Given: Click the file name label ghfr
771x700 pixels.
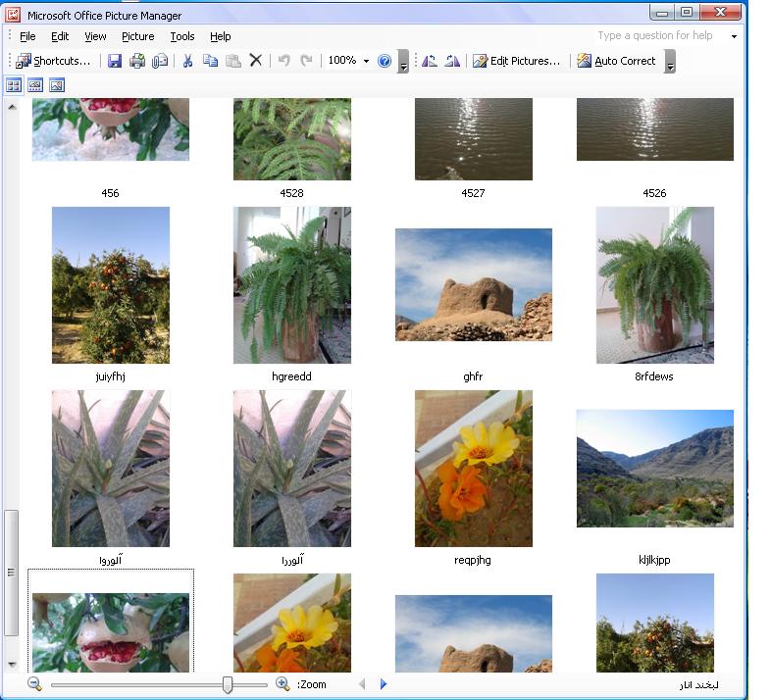Looking at the screenshot, I should pyautogui.click(x=473, y=376).
